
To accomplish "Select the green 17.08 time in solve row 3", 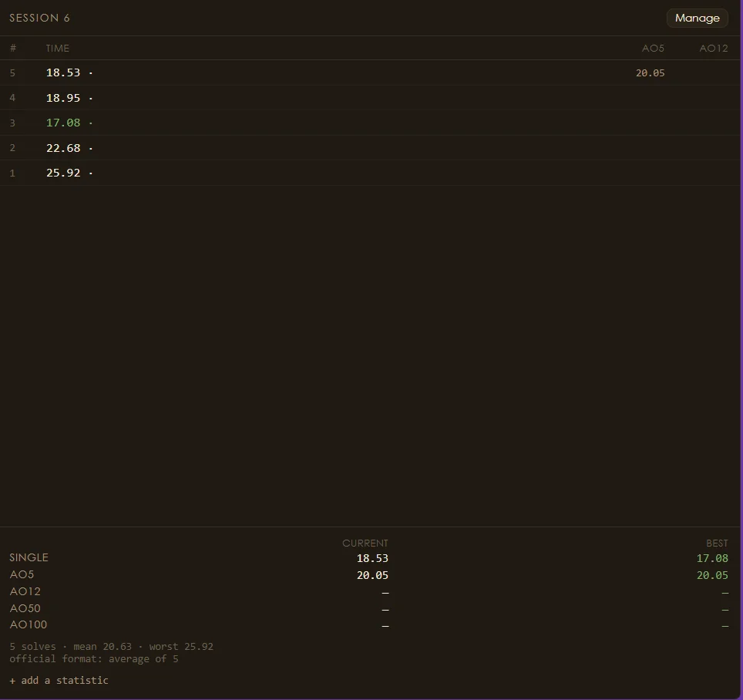I will pyautogui.click(x=63, y=123).
